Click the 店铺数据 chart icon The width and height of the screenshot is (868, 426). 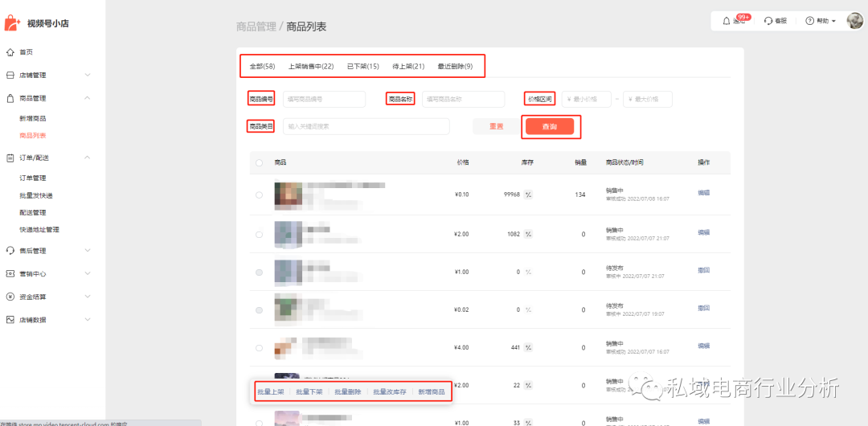coord(10,320)
